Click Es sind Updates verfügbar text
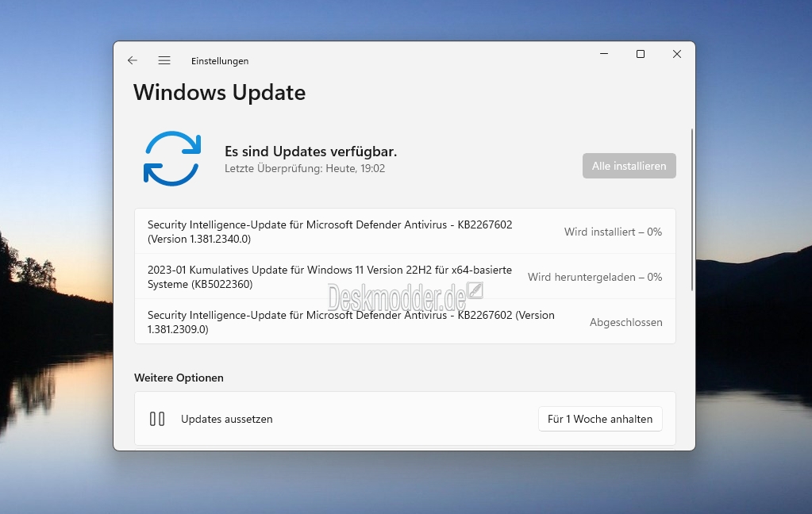 (x=310, y=152)
